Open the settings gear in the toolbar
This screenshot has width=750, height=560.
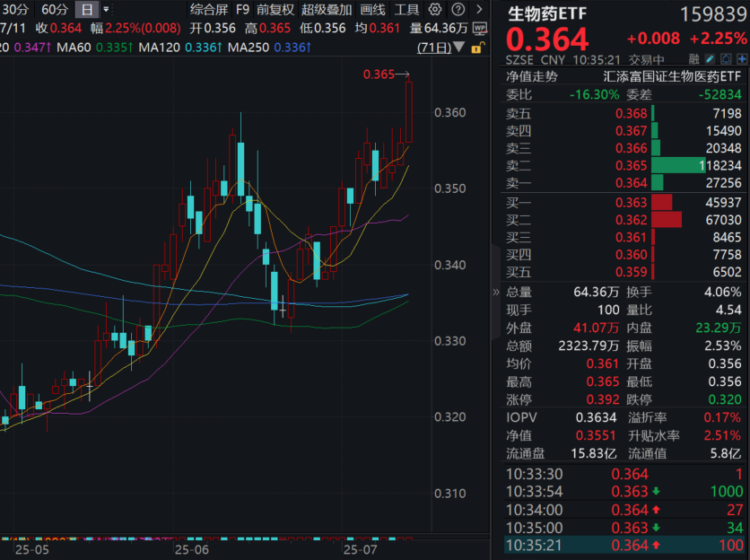coord(436,9)
